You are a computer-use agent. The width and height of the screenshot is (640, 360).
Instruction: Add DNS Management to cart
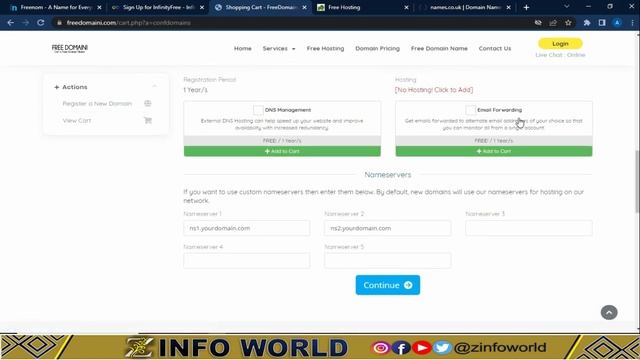[282, 151]
